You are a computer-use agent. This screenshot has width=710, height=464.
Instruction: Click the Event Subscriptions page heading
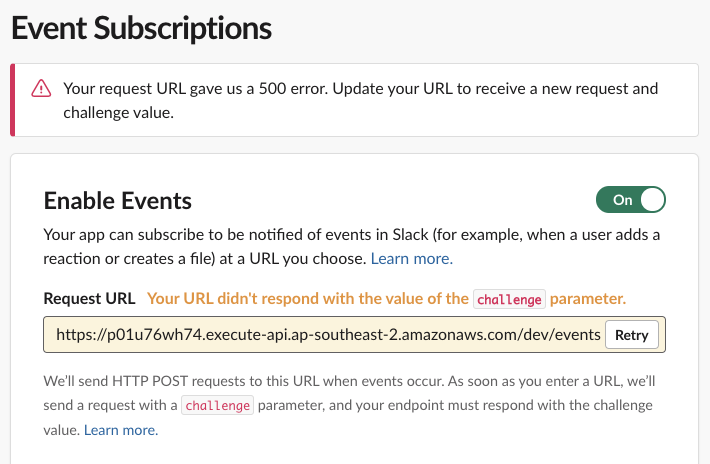(141, 27)
